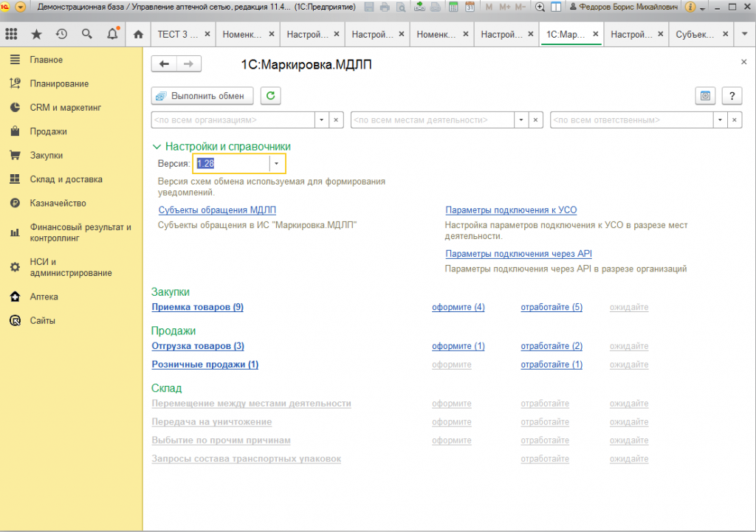Switch to 1С:Мар... tab
This screenshot has height=532, width=756.
(565, 34)
